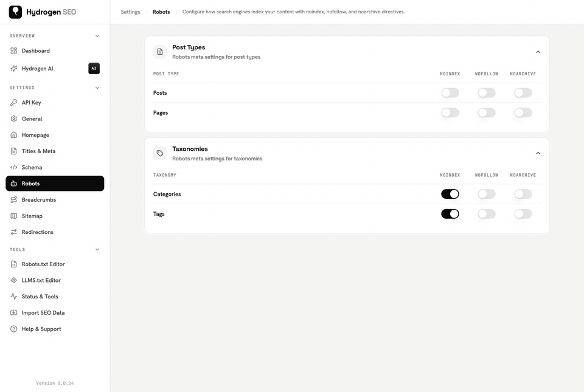Click the Sitemap map icon
Image resolution: width=584 pixels, height=392 pixels.
(x=14, y=216)
